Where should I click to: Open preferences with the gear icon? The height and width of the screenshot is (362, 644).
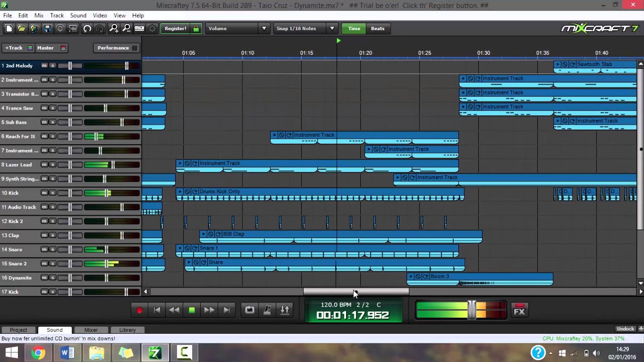(152, 29)
